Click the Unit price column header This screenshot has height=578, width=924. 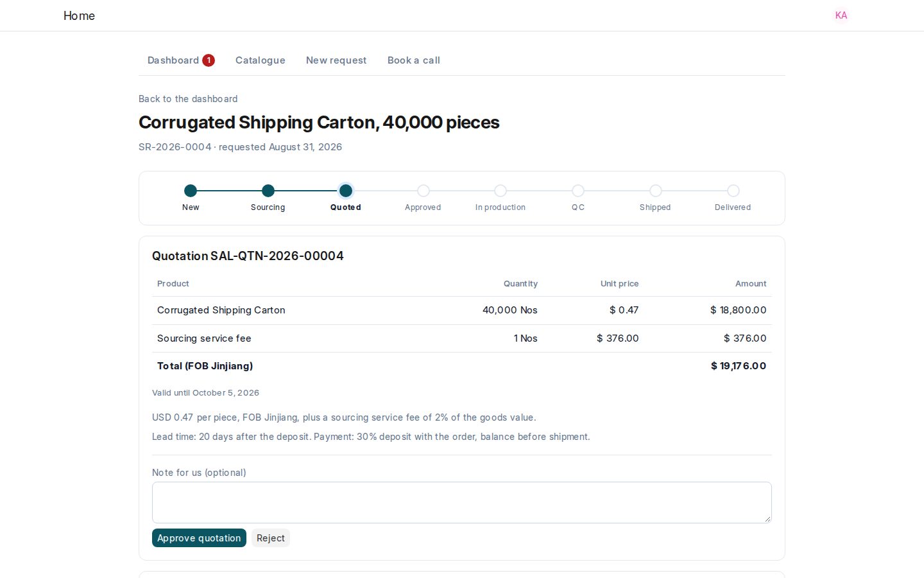620,284
